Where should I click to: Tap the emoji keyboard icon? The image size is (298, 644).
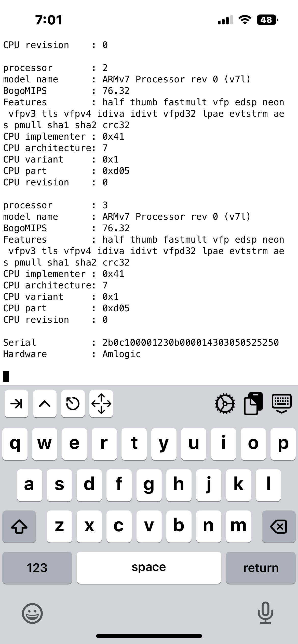point(32,613)
